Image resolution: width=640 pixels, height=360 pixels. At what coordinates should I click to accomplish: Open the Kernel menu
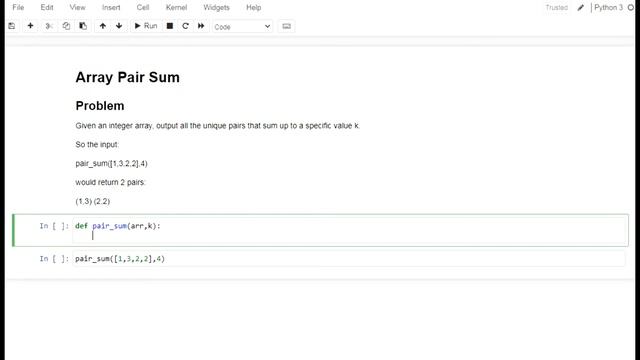176,7
